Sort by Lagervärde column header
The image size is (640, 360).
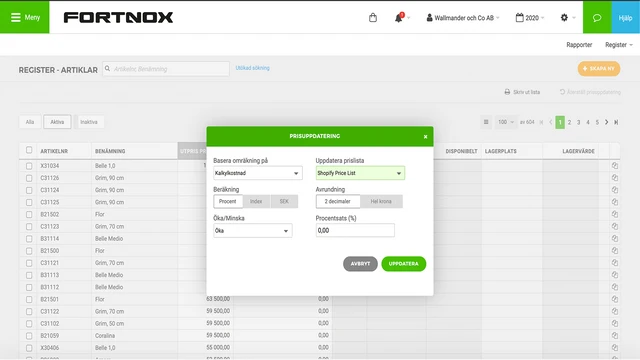pyautogui.click(x=578, y=151)
